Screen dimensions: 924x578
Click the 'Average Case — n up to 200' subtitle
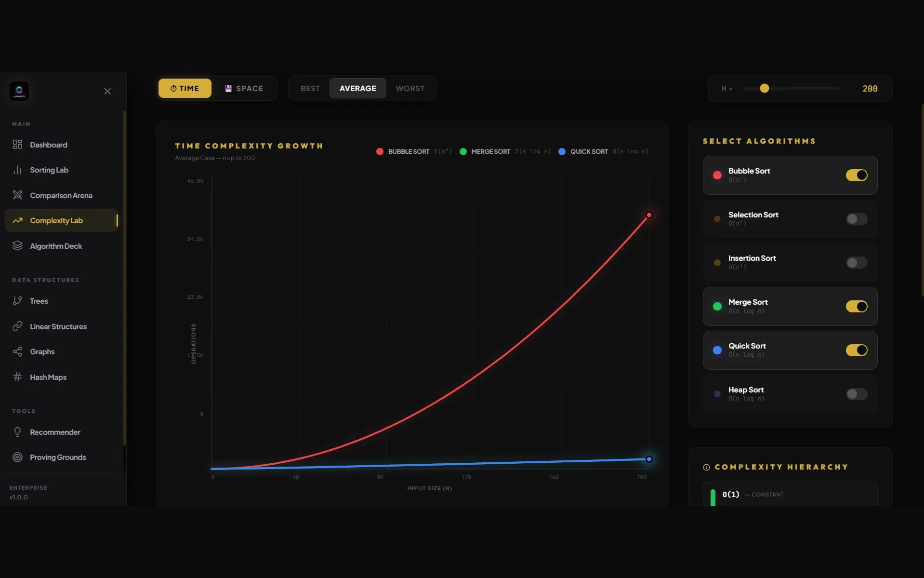[215, 158]
